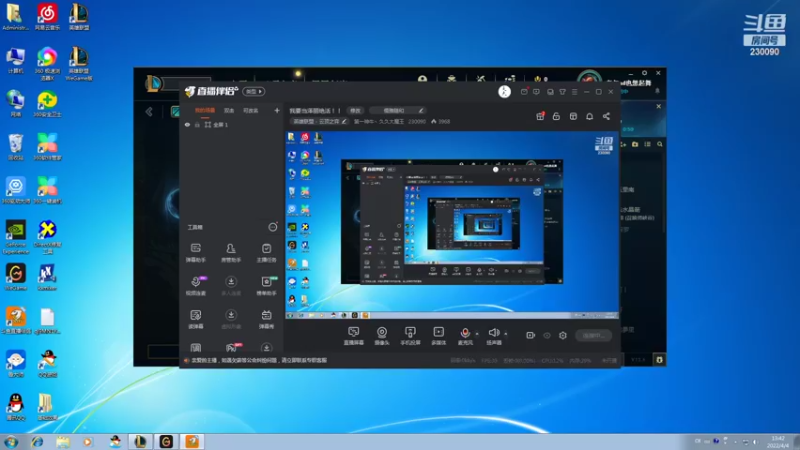
Task: Open search in League client social panel
Action: tap(660, 144)
